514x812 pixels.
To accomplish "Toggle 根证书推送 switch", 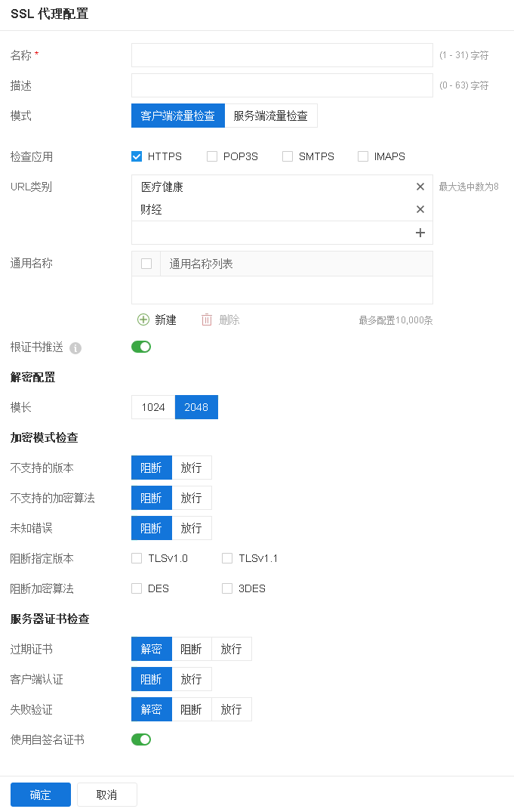I will (x=141, y=347).
